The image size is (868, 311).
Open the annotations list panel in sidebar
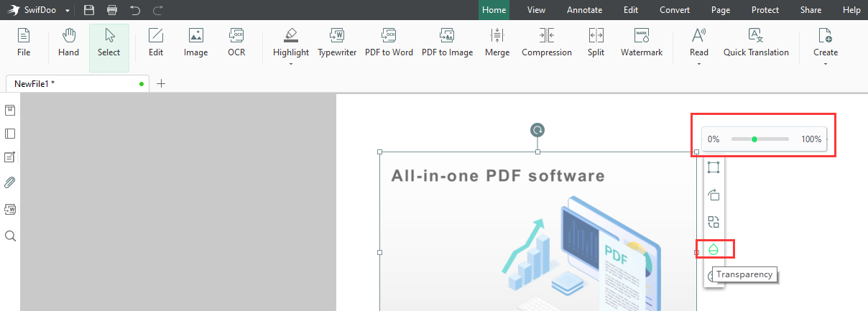[x=10, y=157]
